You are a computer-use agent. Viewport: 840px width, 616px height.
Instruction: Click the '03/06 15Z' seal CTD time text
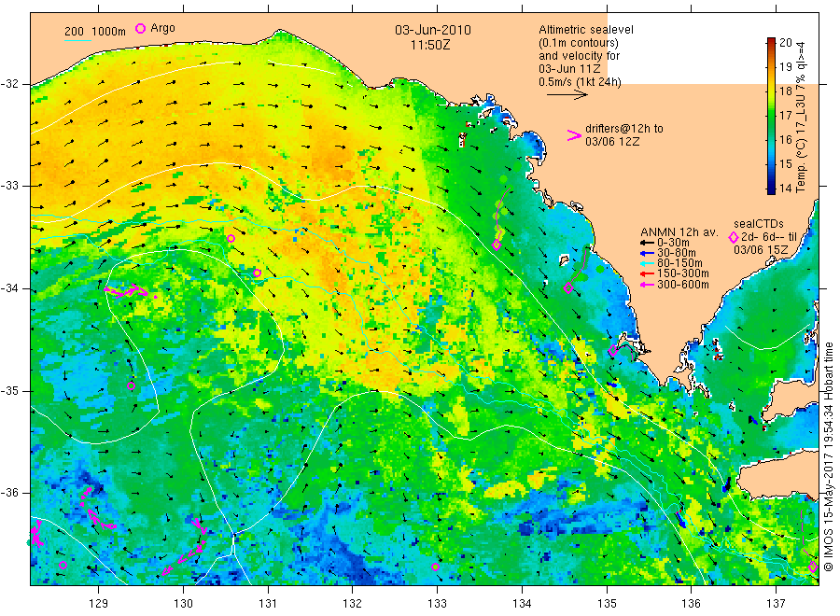[x=762, y=249]
